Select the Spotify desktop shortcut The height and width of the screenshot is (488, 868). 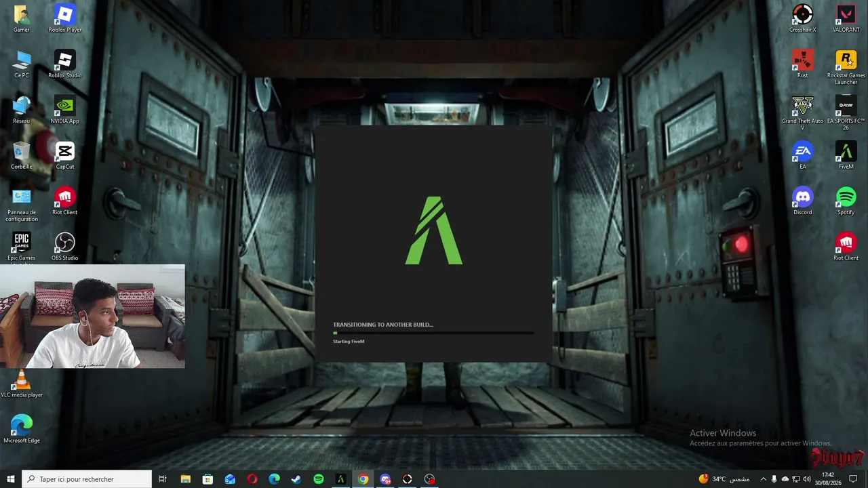click(x=846, y=201)
